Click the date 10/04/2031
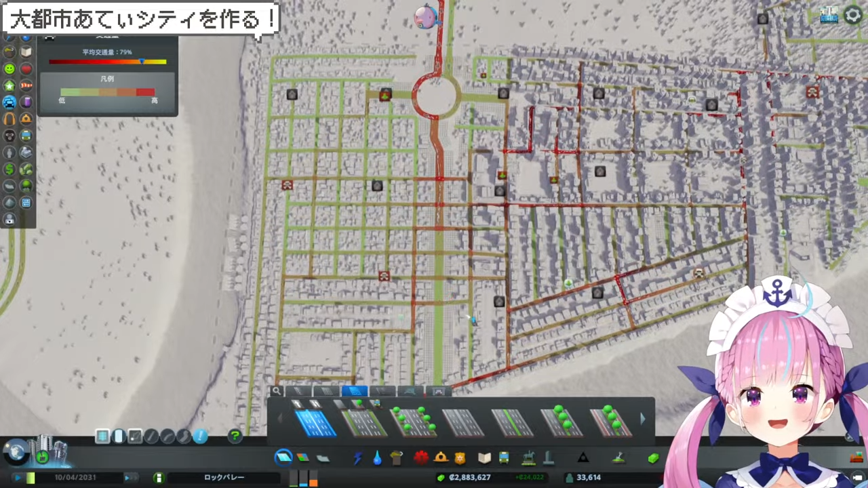This screenshot has width=868, height=488. click(75, 478)
